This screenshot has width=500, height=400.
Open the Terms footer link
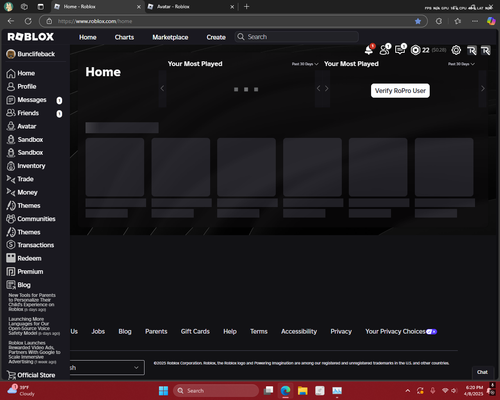point(259,332)
